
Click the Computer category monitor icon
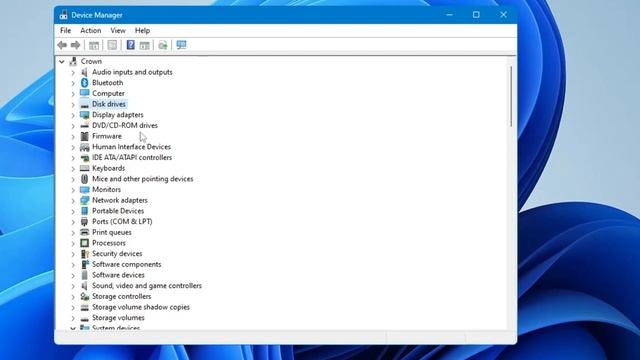pyautogui.click(x=84, y=93)
